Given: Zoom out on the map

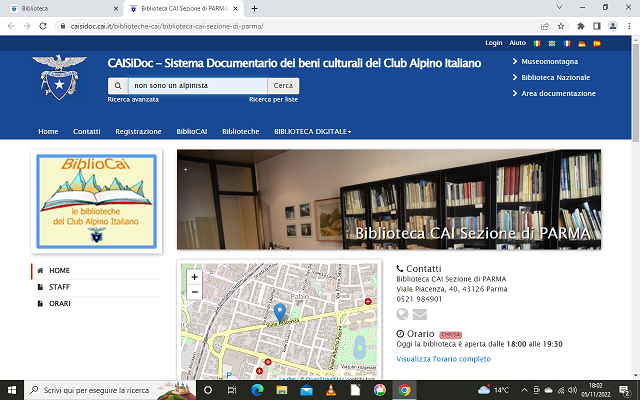Looking at the screenshot, I should click(x=194, y=292).
